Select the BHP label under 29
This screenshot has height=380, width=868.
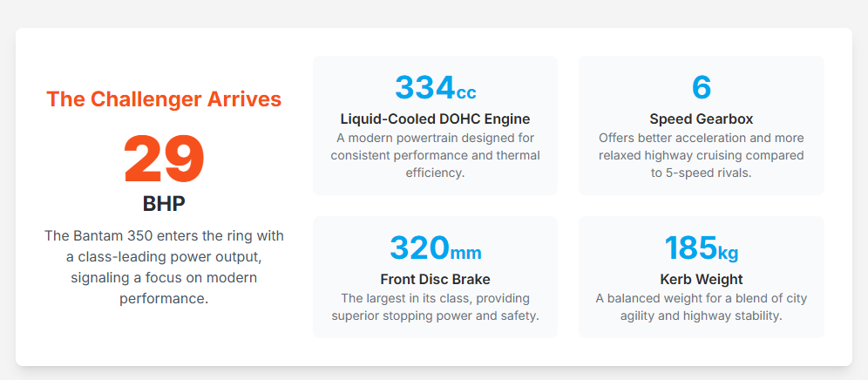pos(164,204)
